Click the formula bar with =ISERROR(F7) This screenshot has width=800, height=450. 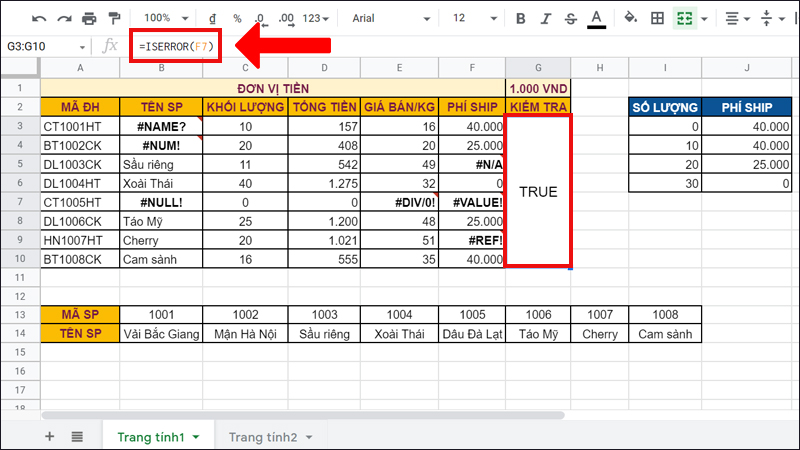[x=176, y=46]
